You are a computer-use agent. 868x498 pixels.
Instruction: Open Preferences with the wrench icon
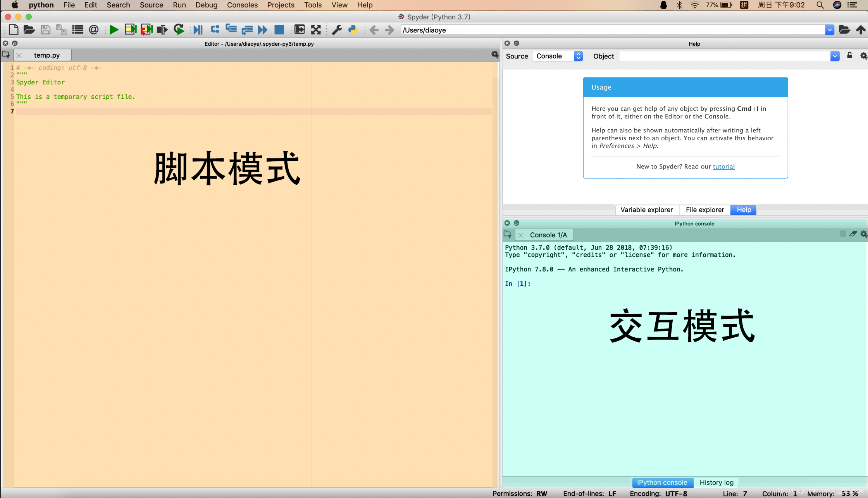(337, 30)
